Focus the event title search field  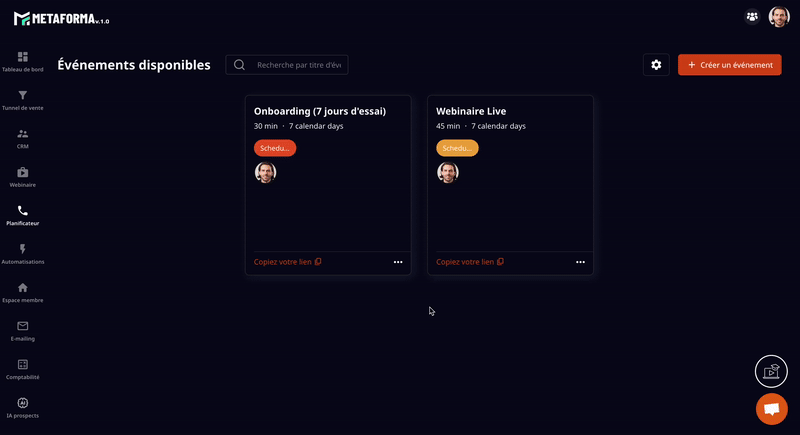tap(298, 65)
